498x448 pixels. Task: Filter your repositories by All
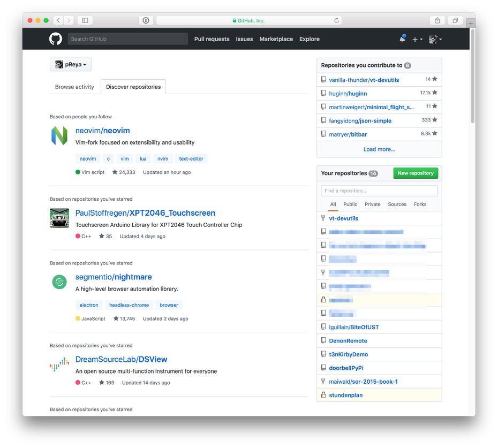point(333,204)
